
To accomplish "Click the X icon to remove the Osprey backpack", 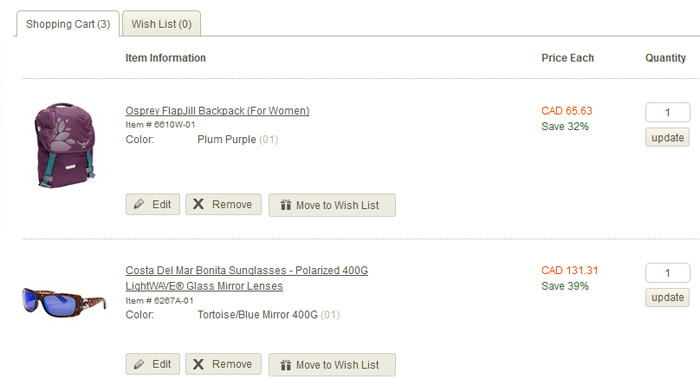I will coord(198,204).
